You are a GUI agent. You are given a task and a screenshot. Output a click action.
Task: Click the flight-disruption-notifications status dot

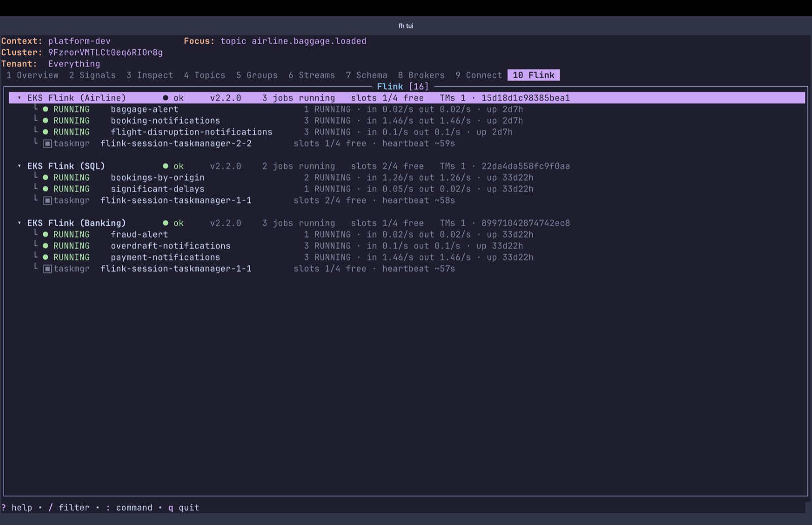point(46,132)
